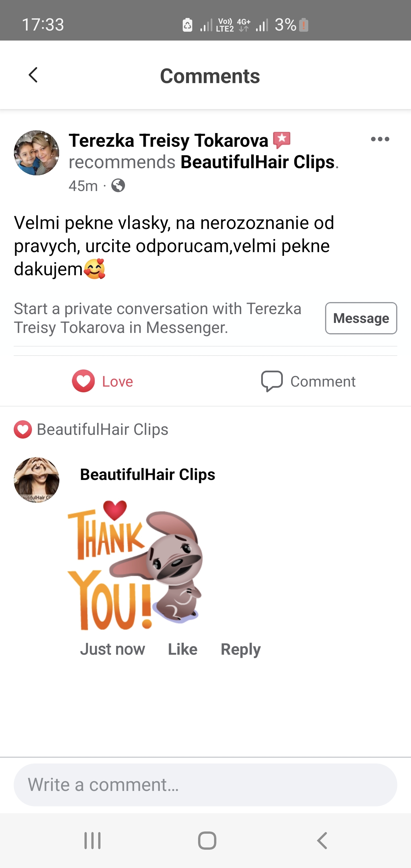The width and height of the screenshot is (411, 868).
Task: Focus the Write a comment field
Action: (205, 785)
